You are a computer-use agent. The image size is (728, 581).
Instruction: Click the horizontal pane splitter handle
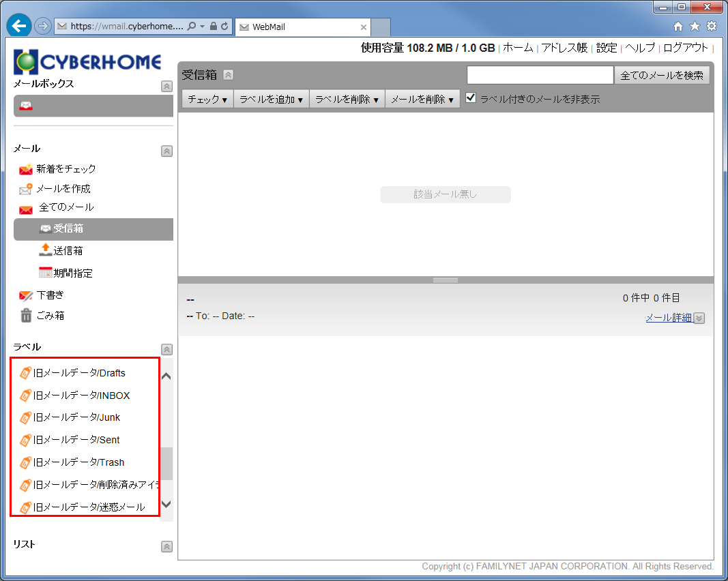pyautogui.click(x=446, y=280)
